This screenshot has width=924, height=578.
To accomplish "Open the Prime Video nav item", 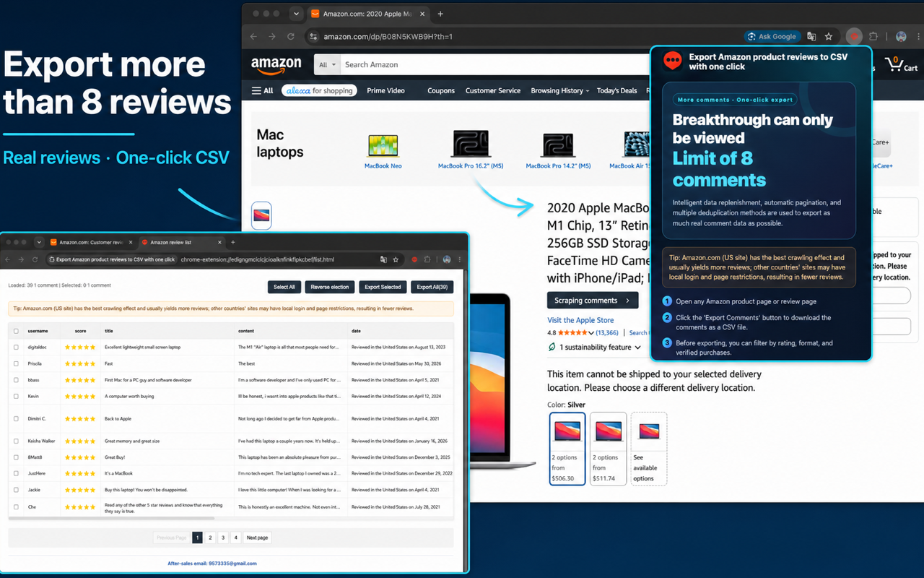I will click(x=385, y=91).
